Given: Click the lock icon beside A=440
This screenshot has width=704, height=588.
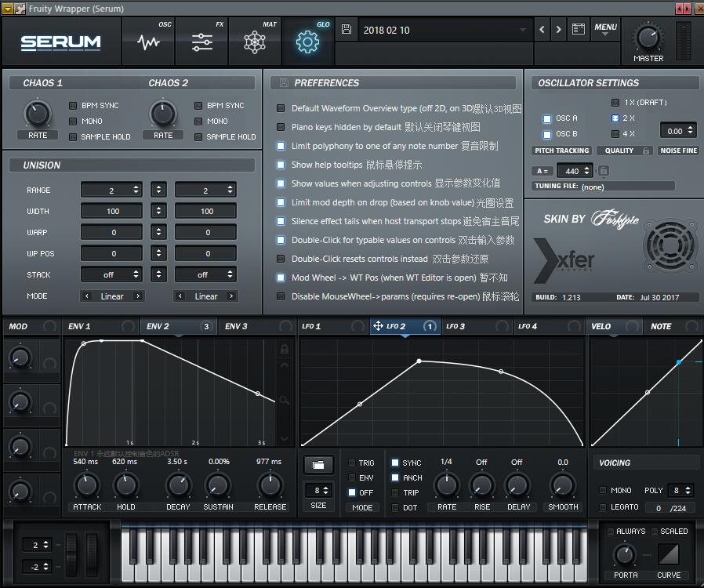Looking at the screenshot, I should coord(604,171).
